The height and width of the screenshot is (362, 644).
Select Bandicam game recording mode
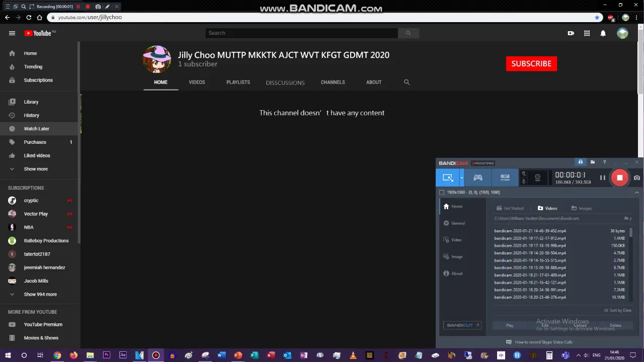click(477, 177)
